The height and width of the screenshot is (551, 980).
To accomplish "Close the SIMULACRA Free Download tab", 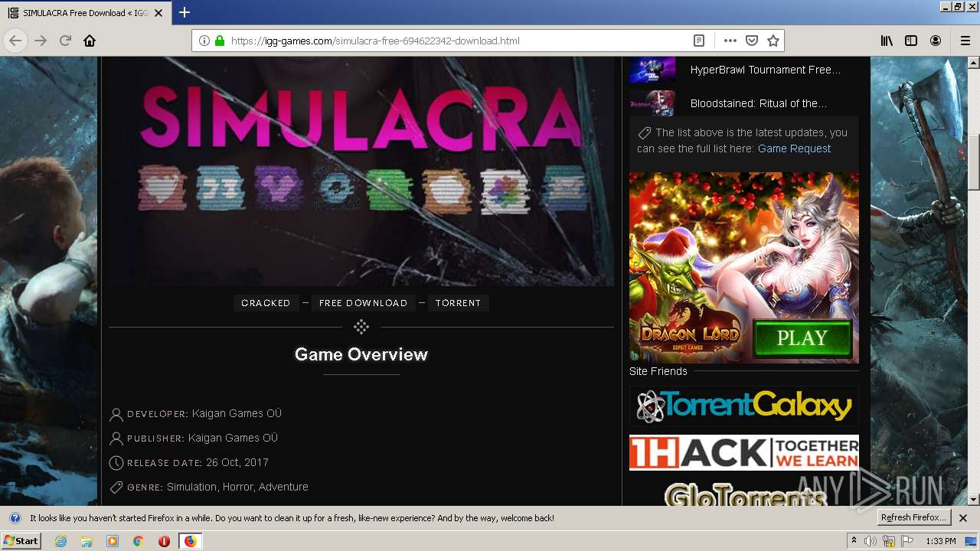I will (158, 13).
